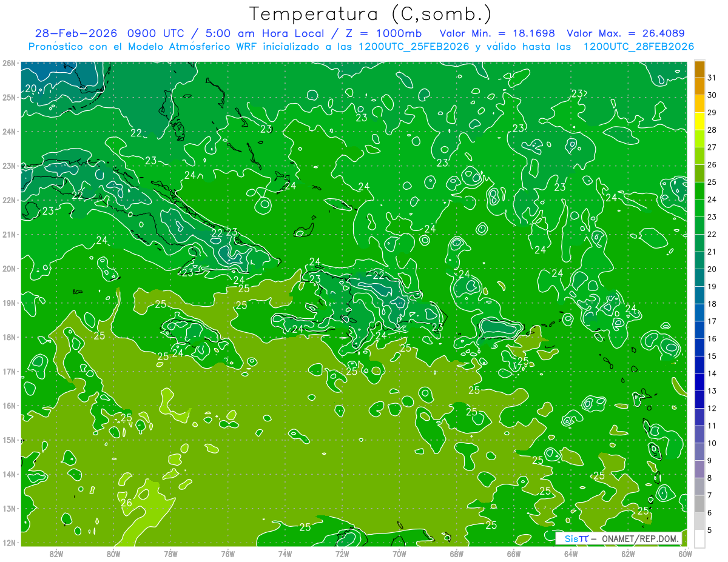Click the 24N latitude axis label

click(x=8, y=132)
